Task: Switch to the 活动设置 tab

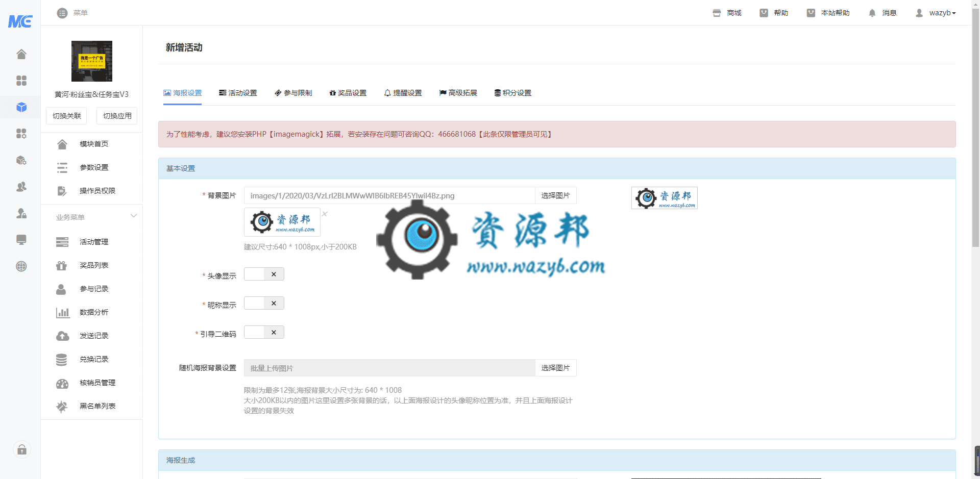Action: 238,93
